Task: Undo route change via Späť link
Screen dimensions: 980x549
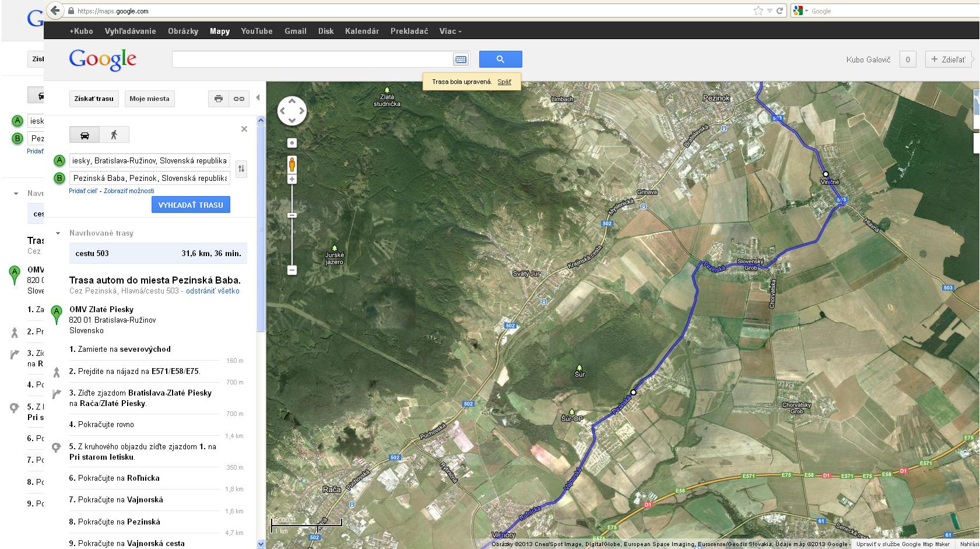Action: pyautogui.click(x=504, y=82)
